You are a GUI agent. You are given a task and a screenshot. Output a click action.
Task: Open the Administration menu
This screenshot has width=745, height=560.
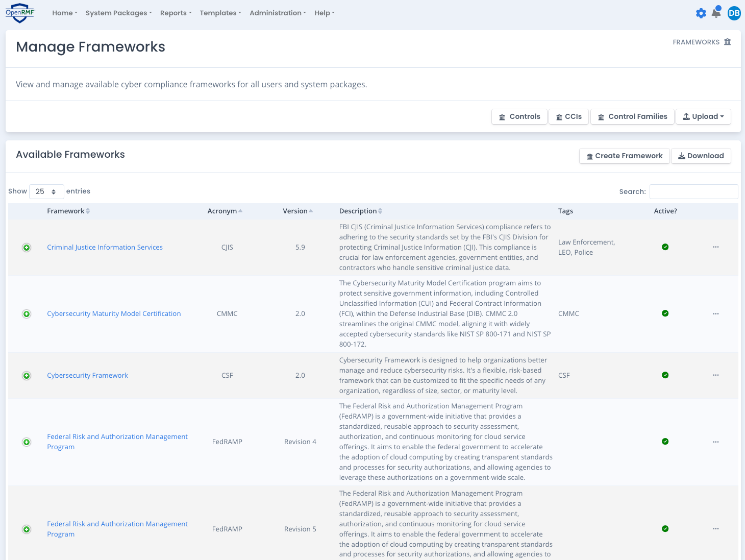tap(278, 13)
